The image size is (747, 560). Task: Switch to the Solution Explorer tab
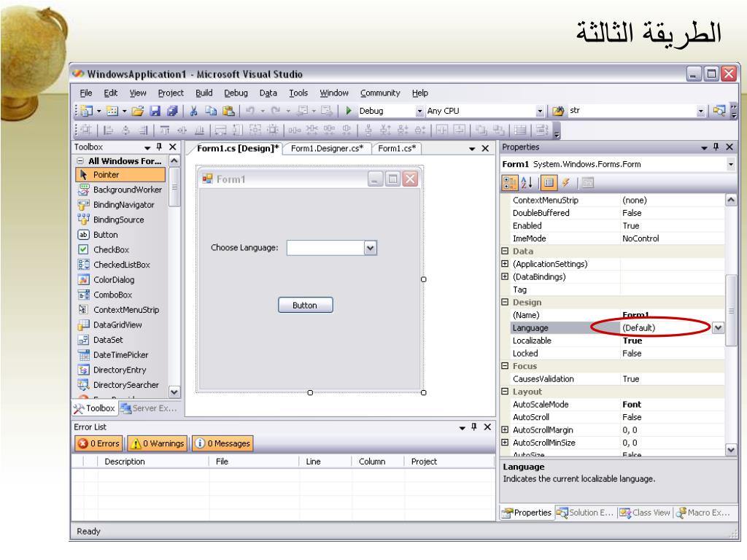(x=586, y=513)
